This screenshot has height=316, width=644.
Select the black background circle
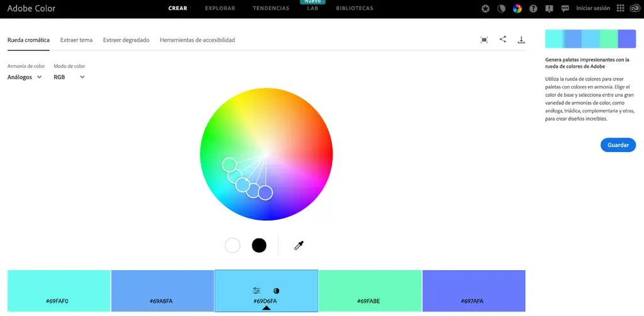coord(259,246)
